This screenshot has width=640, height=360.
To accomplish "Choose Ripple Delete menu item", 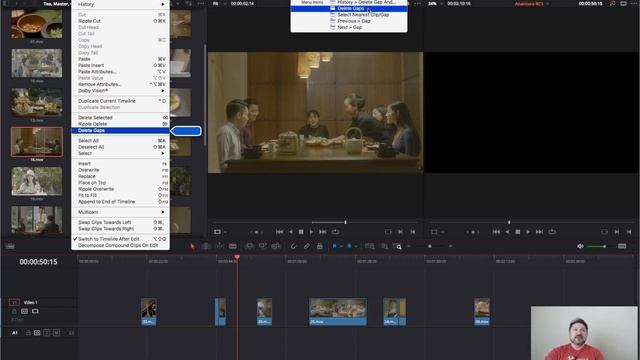I will (120, 124).
